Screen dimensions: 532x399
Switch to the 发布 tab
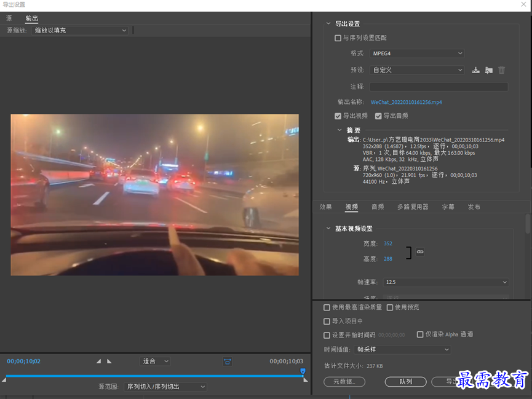pos(474,207)
